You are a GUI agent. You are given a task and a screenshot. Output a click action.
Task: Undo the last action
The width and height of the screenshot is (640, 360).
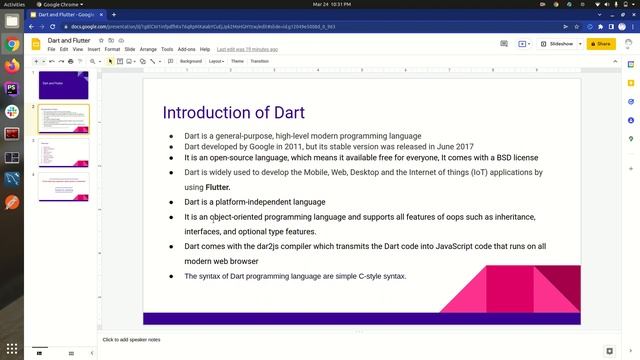pyautogui.click(x=52, y=61)
